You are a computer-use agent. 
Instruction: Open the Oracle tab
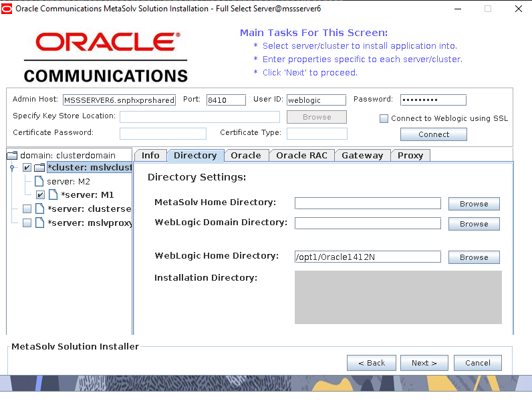coord(246,156)
